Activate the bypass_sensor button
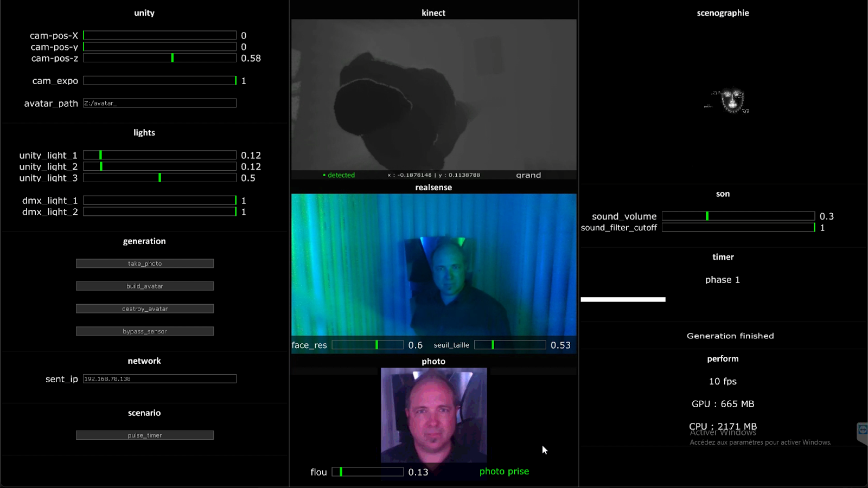 (144, 331)
